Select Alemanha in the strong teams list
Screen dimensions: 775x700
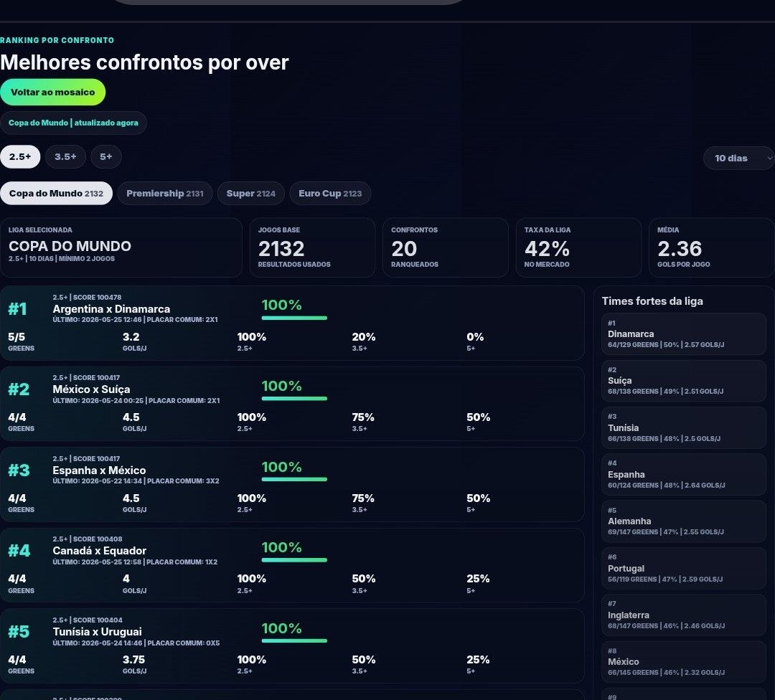tap(684, 521)
